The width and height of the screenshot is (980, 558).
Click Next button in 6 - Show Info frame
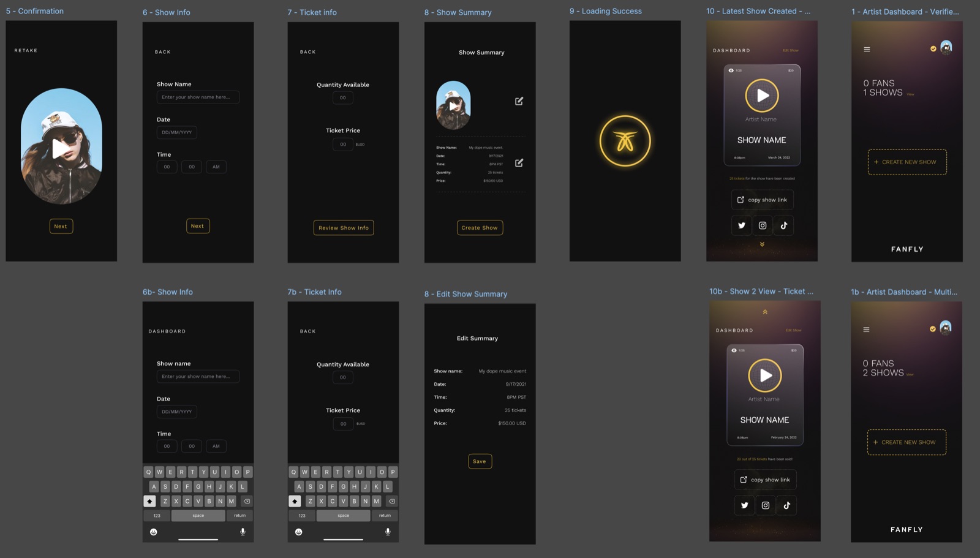(x=198, y=226)
